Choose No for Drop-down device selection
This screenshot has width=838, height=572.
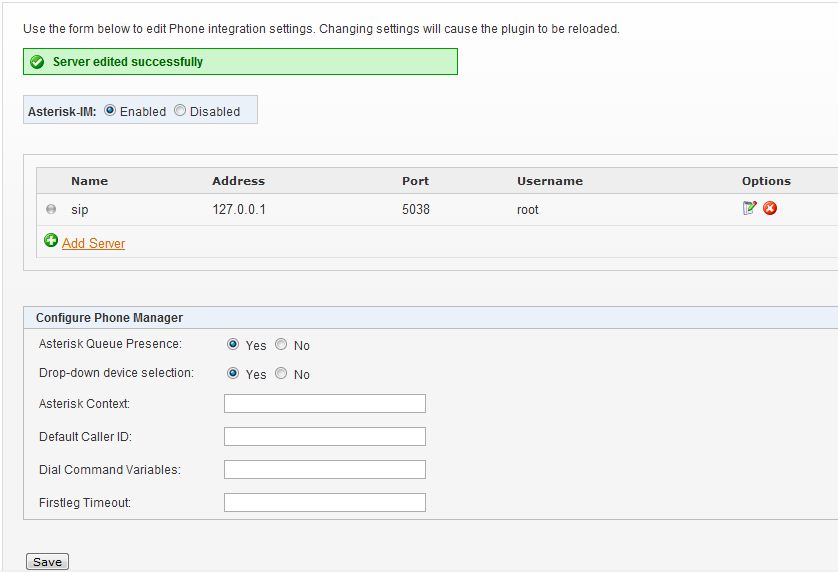click(x=281, y=373)
